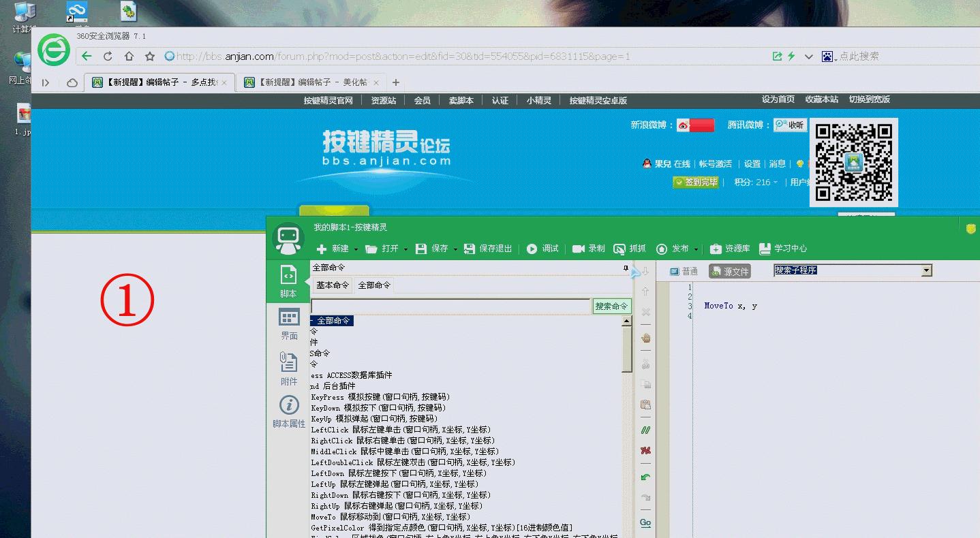The width and height of the screenshot is (980, 538).
Task: Pin the 全部命令 panel with the pushpin
Action: 625,268
